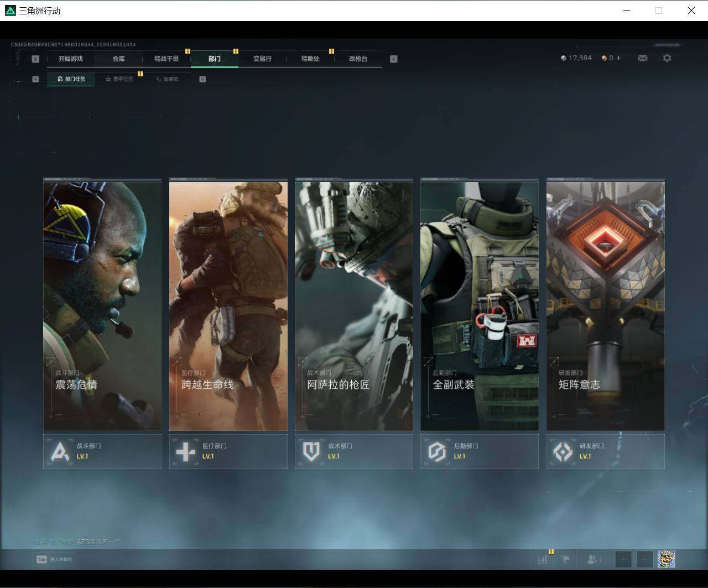
Task: Click the first empty squad slot plus
Action: (x=623, y=560)
